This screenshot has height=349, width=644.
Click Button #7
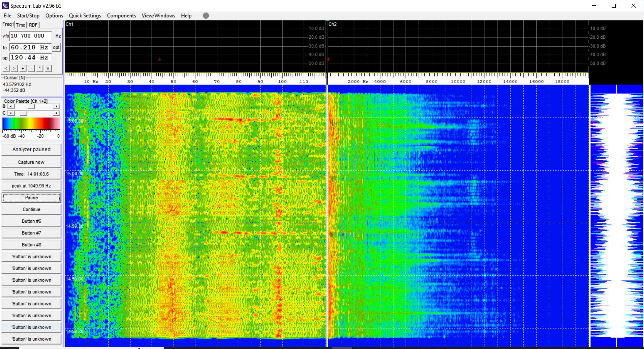coord(31,233)
